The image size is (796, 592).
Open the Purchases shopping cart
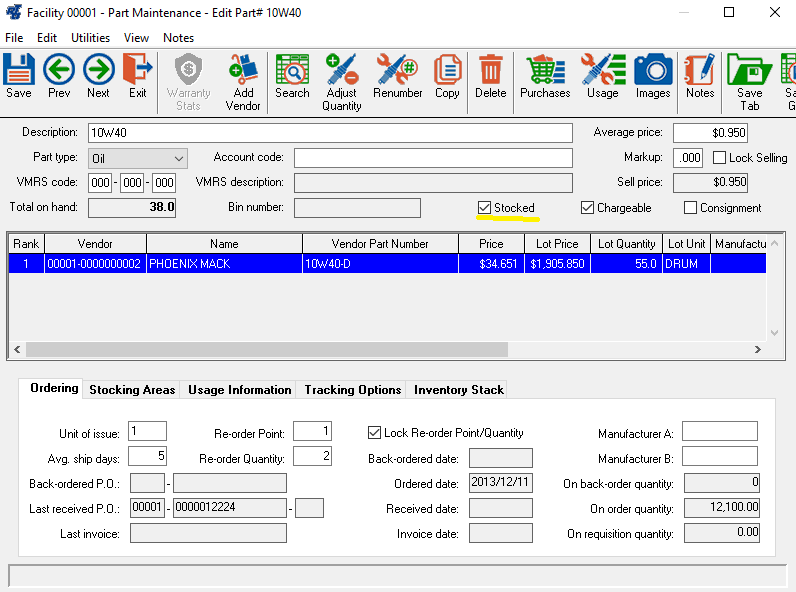(x=545, y=76)
